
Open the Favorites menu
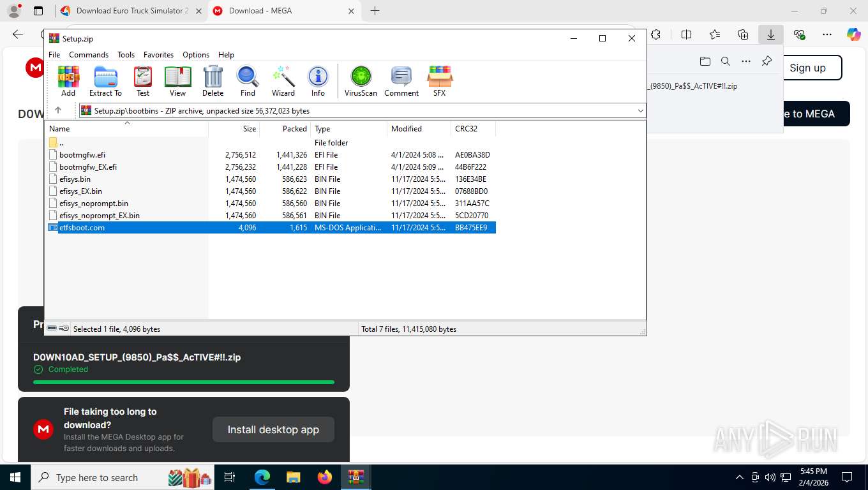(x=158, y=55)
